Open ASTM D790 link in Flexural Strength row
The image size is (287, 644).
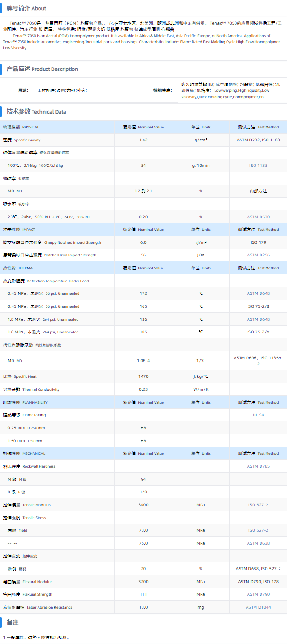(258, 594)
